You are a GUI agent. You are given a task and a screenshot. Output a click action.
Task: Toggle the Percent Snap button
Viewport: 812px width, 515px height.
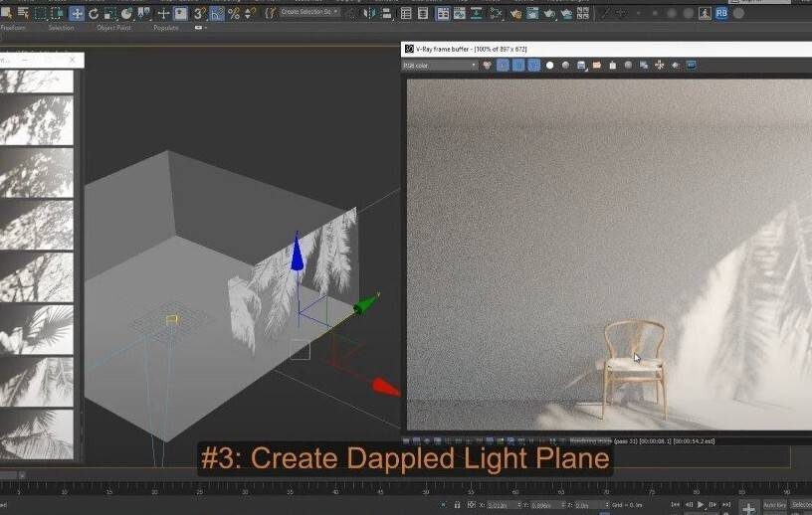(234, 14)
